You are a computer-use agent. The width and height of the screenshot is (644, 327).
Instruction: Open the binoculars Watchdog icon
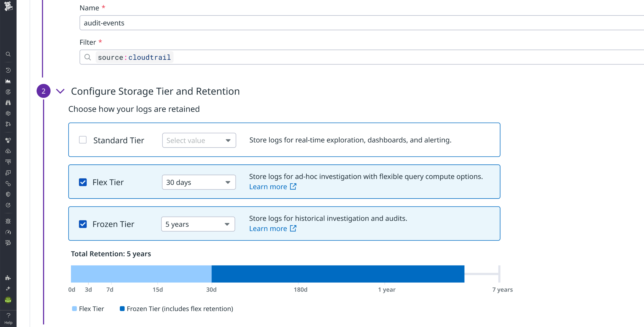coord(8,103)
